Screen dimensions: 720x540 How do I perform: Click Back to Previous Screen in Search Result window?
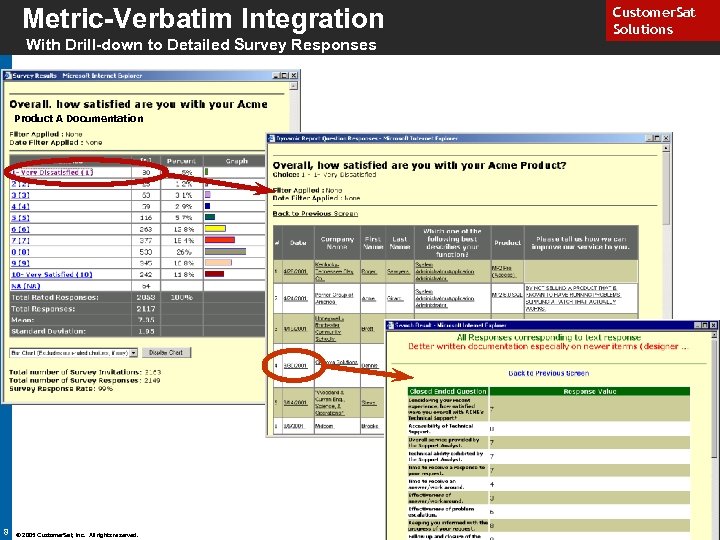(548, 373)
